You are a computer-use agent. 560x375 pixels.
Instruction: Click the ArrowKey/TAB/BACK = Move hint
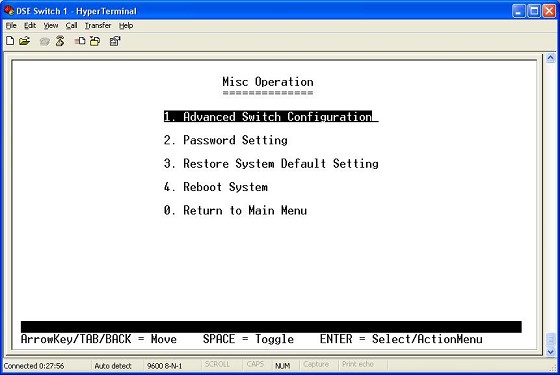pyautogui.click(x=99, y=339)
